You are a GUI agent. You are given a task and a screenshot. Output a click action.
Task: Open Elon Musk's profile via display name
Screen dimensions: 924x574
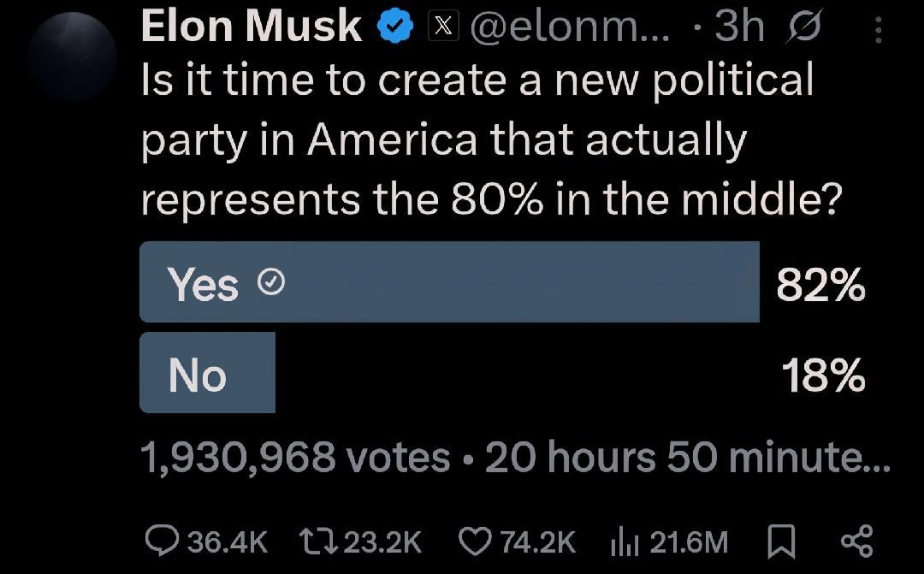(251, 27)
